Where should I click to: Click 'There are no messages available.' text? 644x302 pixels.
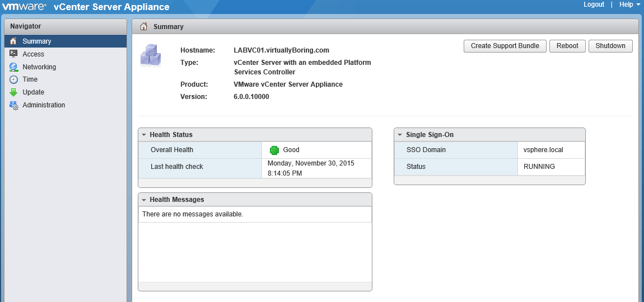pos(193,214)
